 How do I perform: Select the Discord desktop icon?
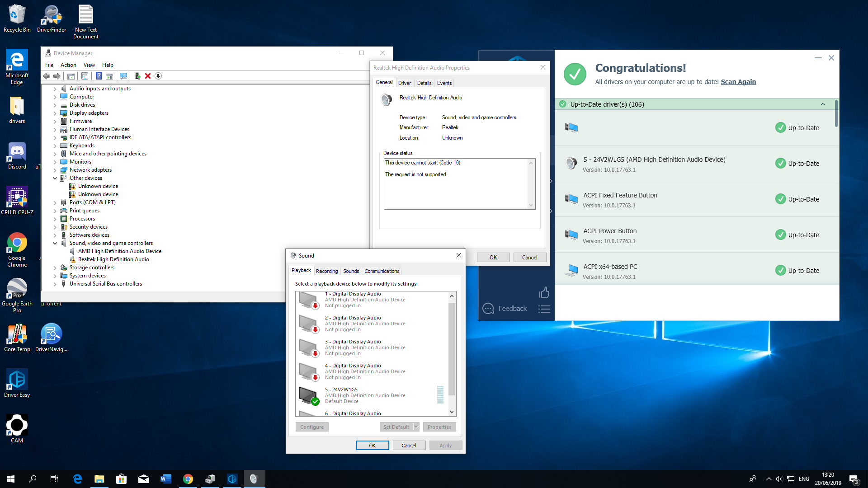tap(17, 156)
